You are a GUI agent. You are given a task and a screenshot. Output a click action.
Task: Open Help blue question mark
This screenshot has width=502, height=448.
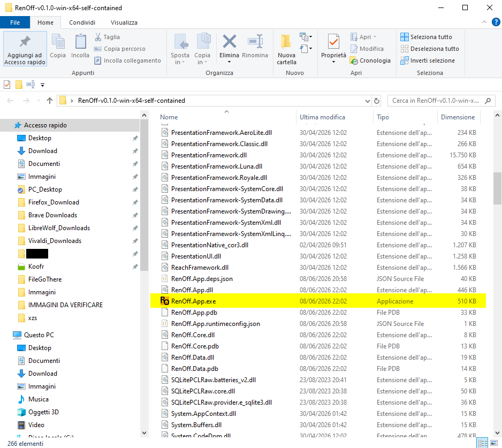[x=496, y=22]
